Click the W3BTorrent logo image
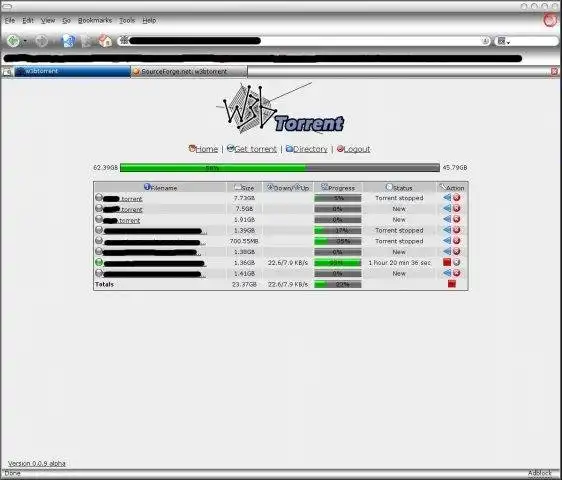 point(280,108)
